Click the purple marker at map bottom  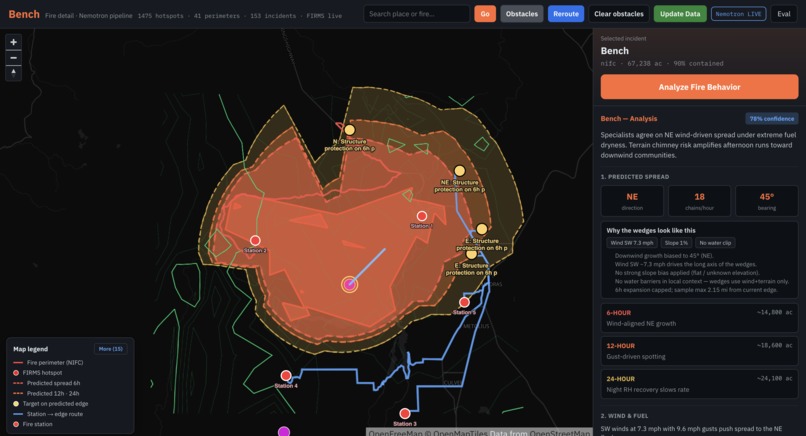[x=284, y=432]
